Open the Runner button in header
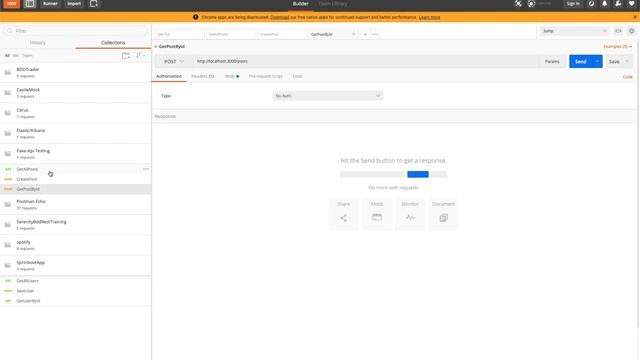This screenshot has height=360, width=640. 50,4
